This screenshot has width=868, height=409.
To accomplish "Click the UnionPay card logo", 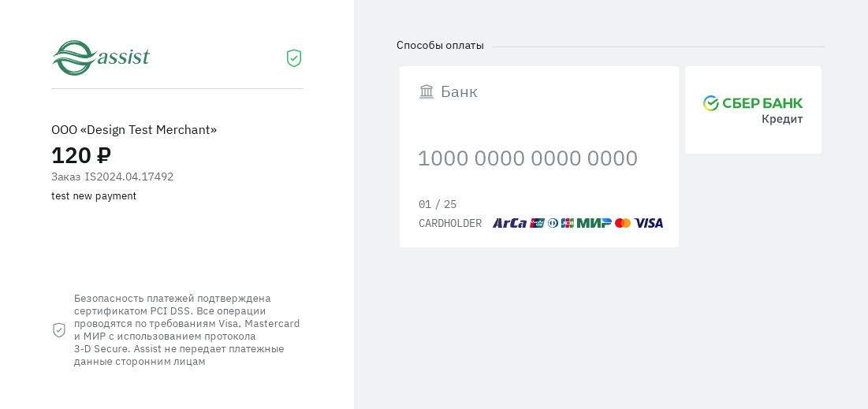I will 537,223.
